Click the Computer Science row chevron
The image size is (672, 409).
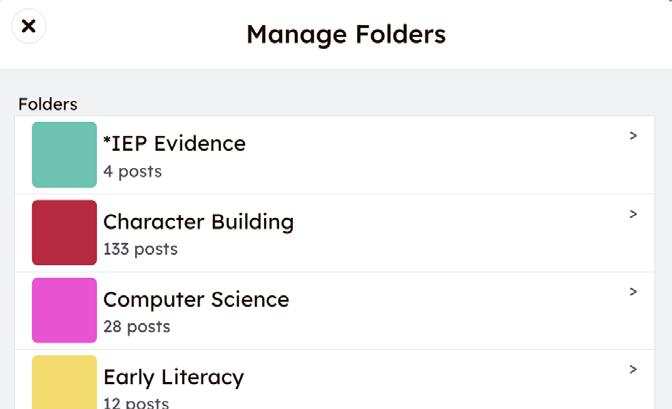point(633,292)
